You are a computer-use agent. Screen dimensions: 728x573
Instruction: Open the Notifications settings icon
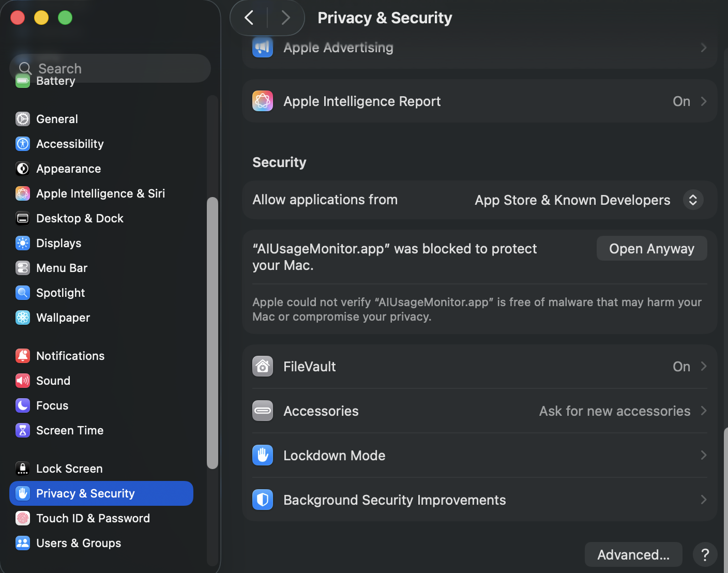tap(23, 356)
